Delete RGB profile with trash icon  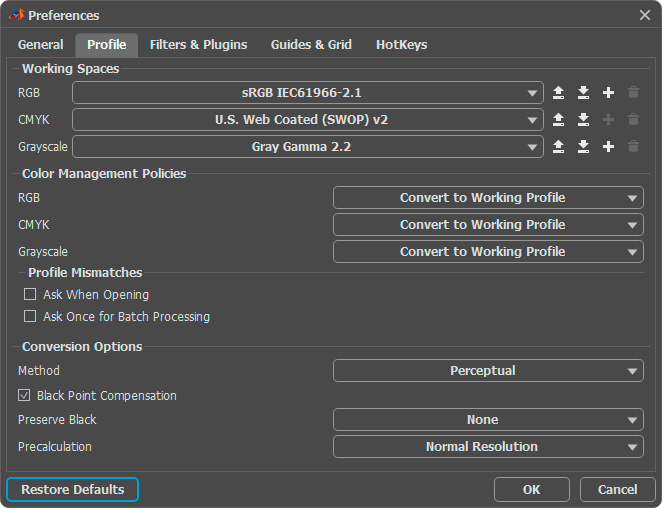633,92
